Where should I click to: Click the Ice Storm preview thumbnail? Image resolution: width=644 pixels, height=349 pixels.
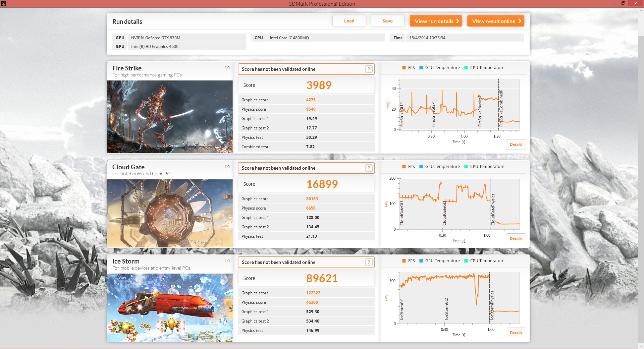coord(170,307)
